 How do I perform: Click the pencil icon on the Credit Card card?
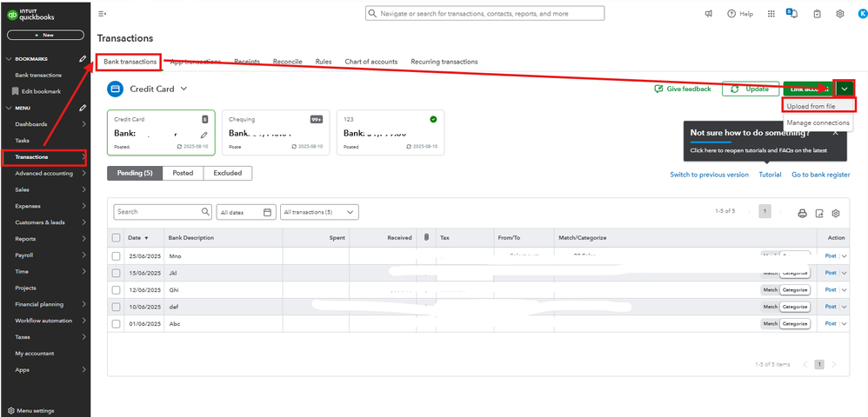(204, 135)
